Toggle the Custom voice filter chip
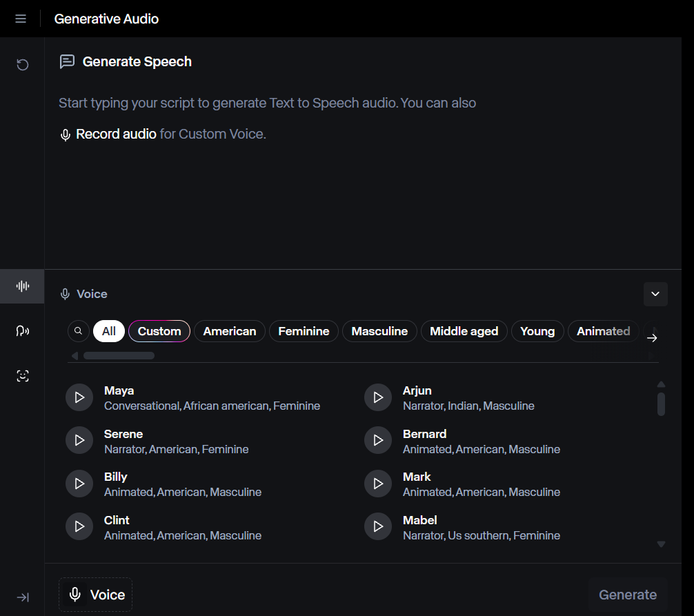This screenshot has width=694, height=616. coord(159,331)
